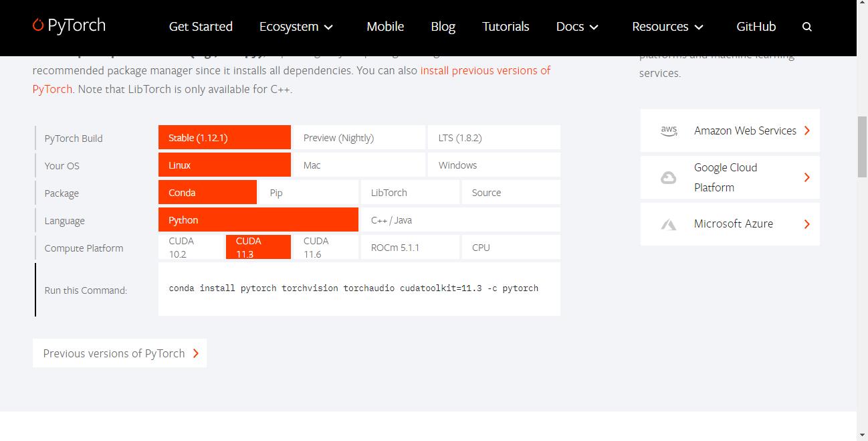Open the Get Started page

point(201,27)
